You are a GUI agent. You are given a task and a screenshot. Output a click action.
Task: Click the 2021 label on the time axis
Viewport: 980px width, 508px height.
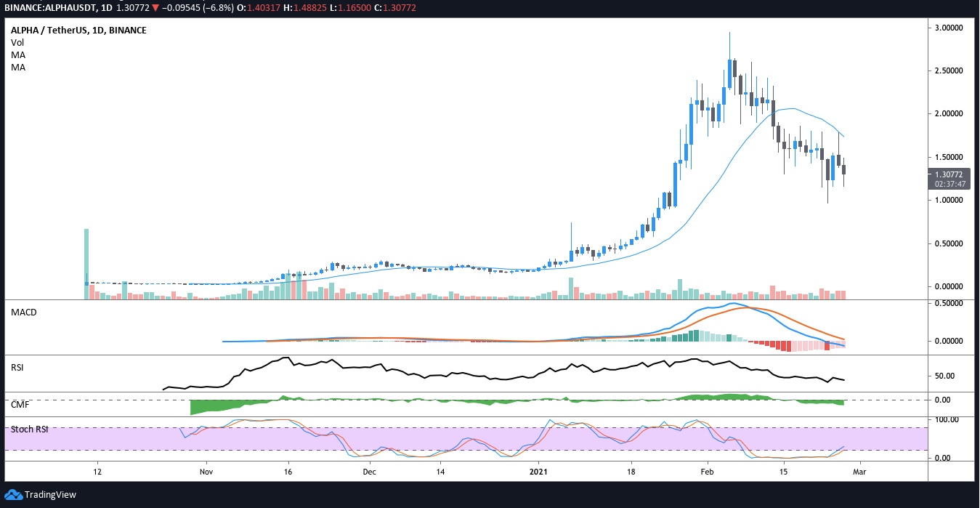539,472
